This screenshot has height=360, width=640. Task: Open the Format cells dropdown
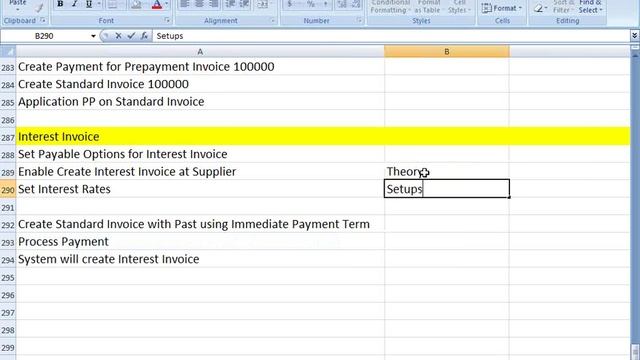tap(502, 8)
